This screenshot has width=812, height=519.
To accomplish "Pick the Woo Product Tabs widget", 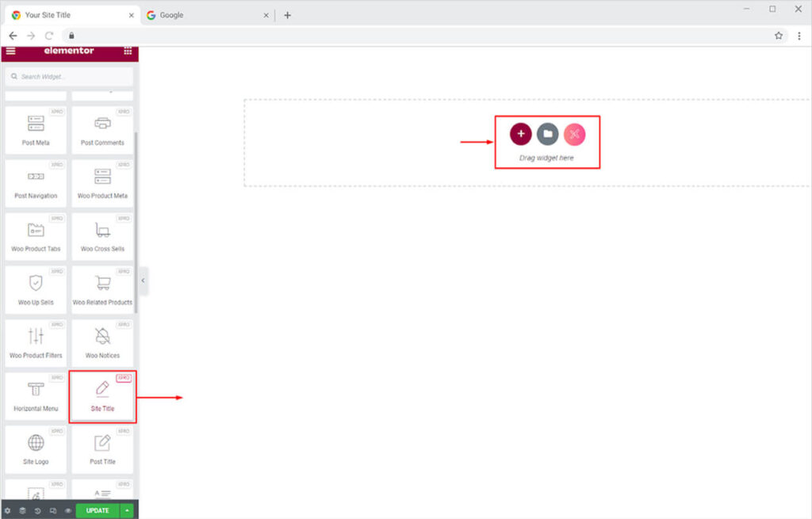I will click(36, 236).
